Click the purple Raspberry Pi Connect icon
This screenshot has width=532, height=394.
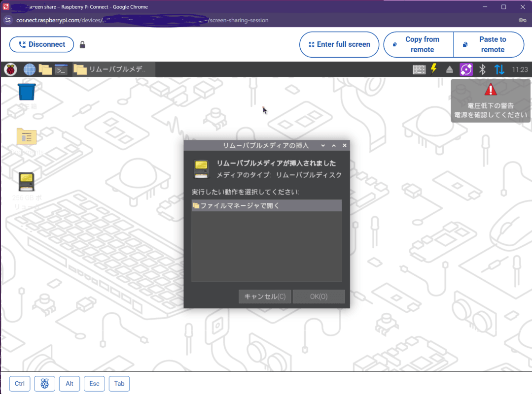(x=466, y=69)
